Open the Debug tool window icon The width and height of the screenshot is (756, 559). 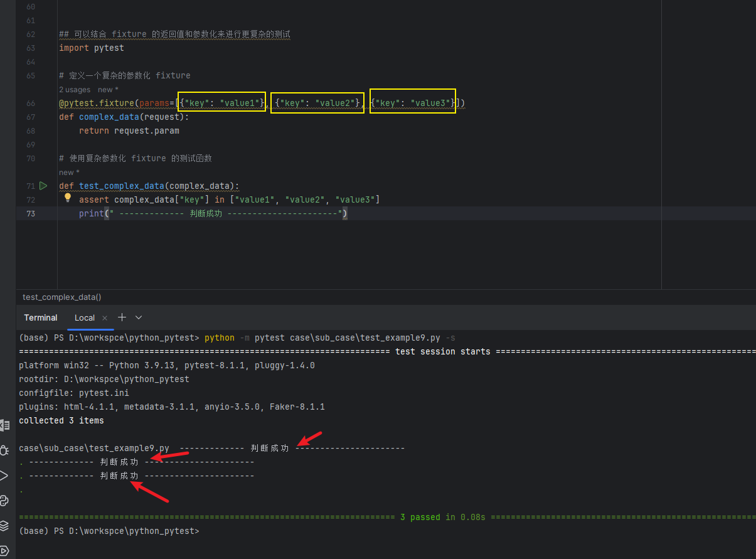5,450
